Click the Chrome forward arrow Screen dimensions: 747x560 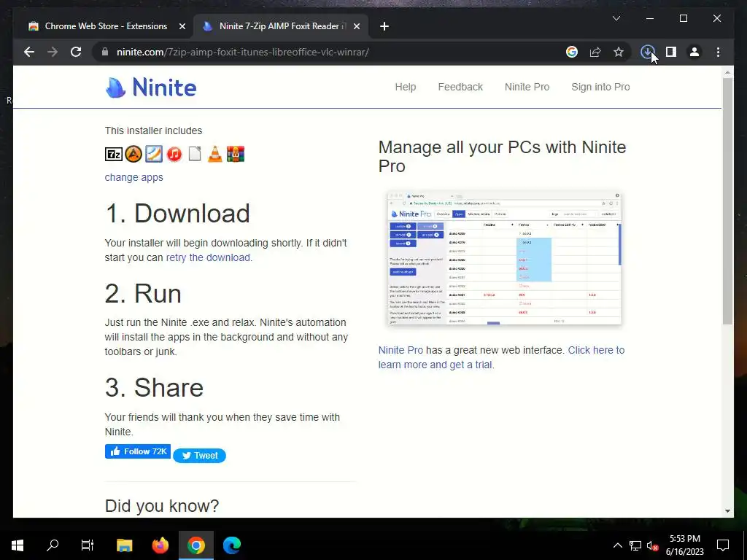click(53, 52)
